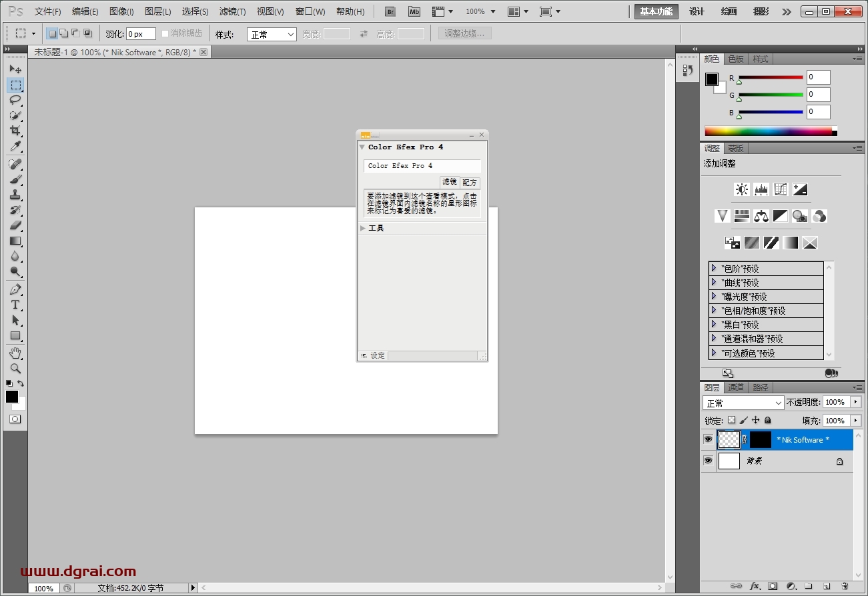Open the 文件 menu
Viewport: 868px width, 596px height.
[47, 11]
